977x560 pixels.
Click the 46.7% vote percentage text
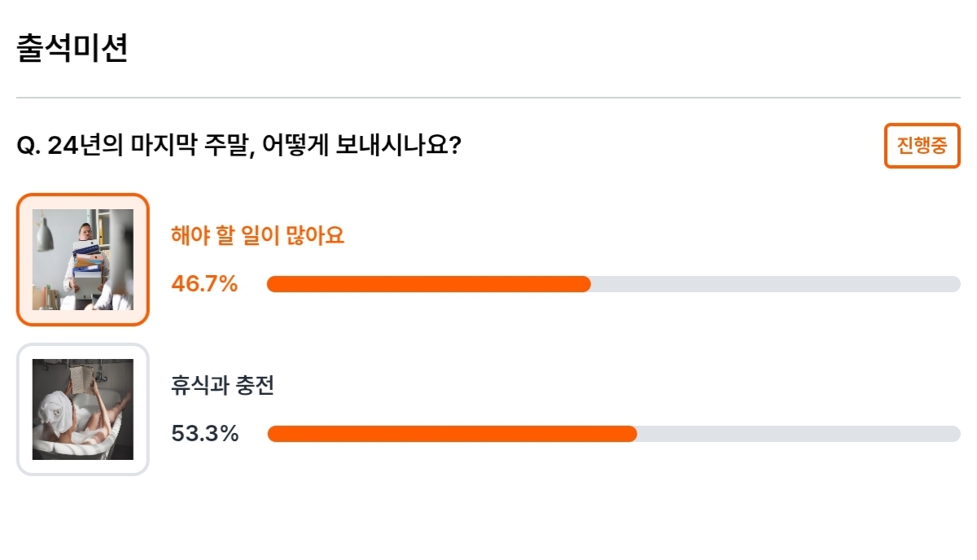point(204,284)
